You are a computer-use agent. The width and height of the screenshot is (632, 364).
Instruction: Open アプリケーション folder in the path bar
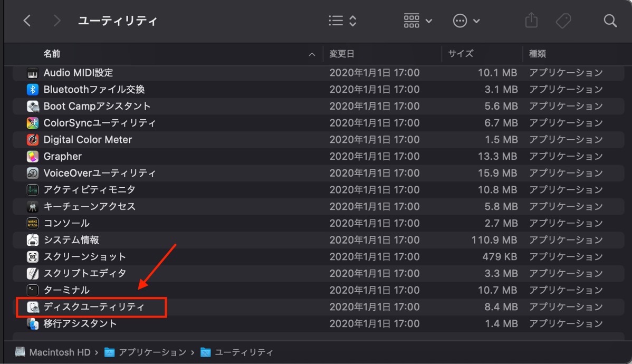point(146,352)
